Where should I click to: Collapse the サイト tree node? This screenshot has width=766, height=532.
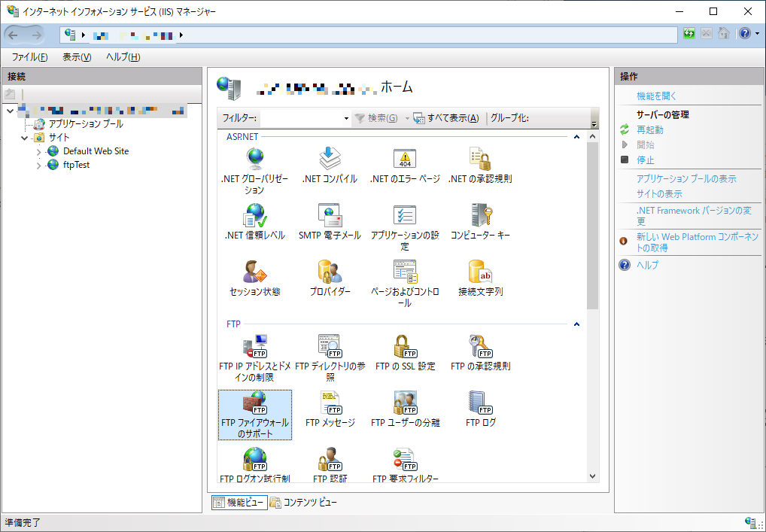[24, 138]
